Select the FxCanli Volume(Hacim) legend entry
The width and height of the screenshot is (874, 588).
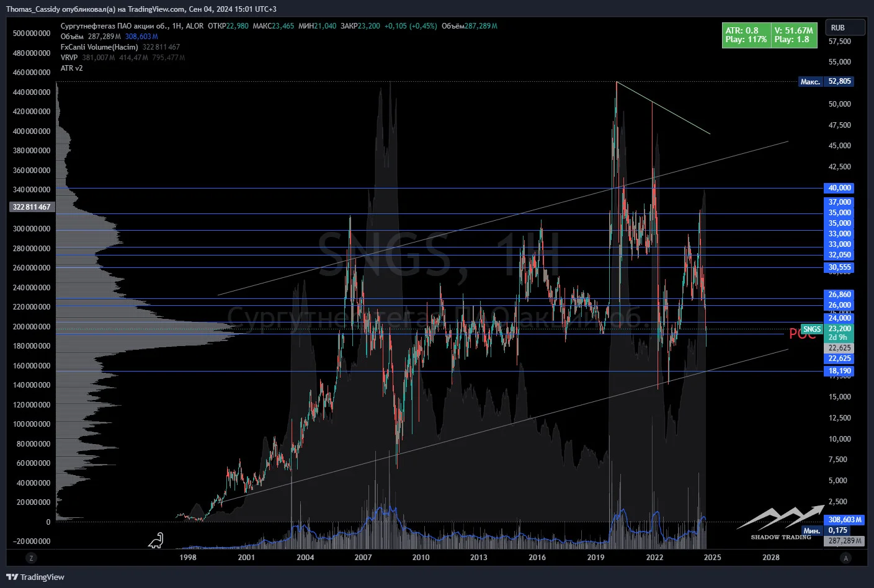[x=99, y=47]
